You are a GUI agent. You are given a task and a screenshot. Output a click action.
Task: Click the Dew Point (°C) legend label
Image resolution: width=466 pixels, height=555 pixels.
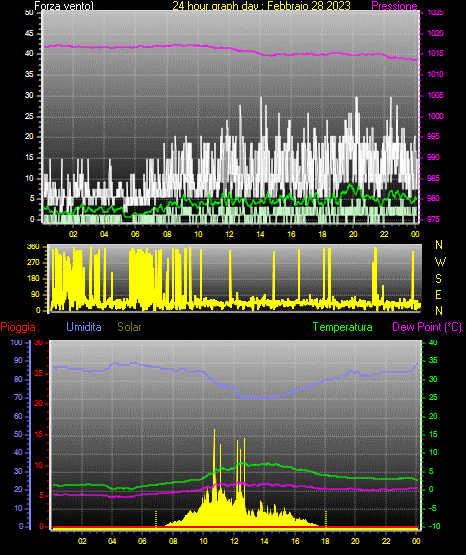[x=427, y=327]
